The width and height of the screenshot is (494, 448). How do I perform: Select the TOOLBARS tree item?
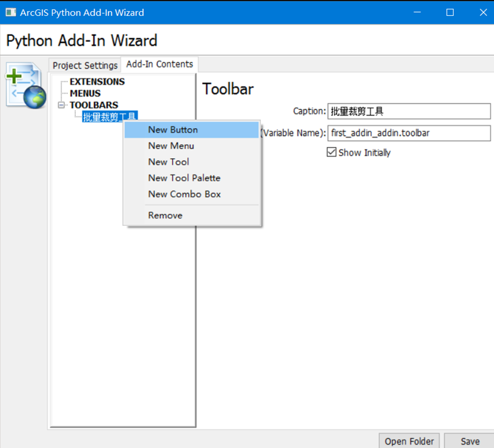94,105
